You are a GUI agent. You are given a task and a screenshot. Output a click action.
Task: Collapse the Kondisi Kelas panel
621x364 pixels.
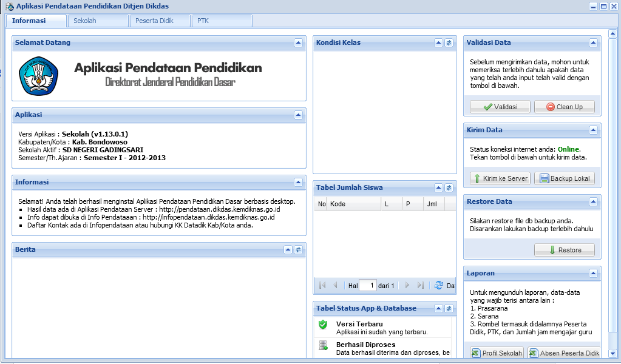pos(438,42)
